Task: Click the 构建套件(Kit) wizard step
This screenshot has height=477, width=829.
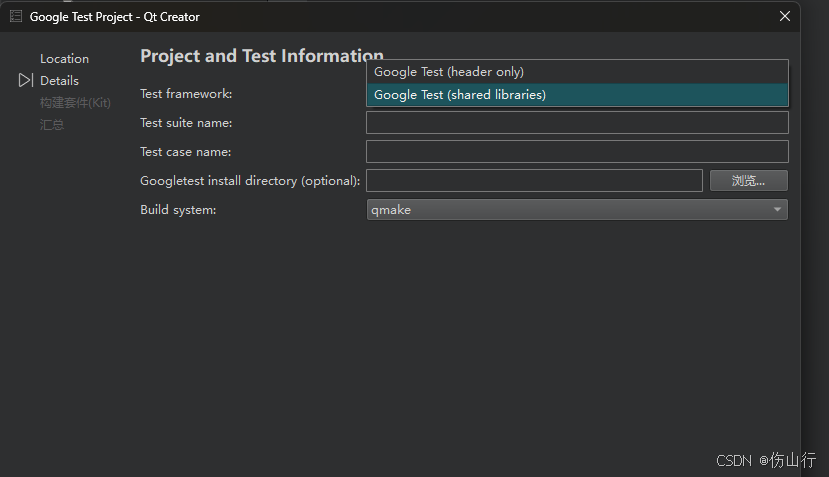Action: (75, 102)
